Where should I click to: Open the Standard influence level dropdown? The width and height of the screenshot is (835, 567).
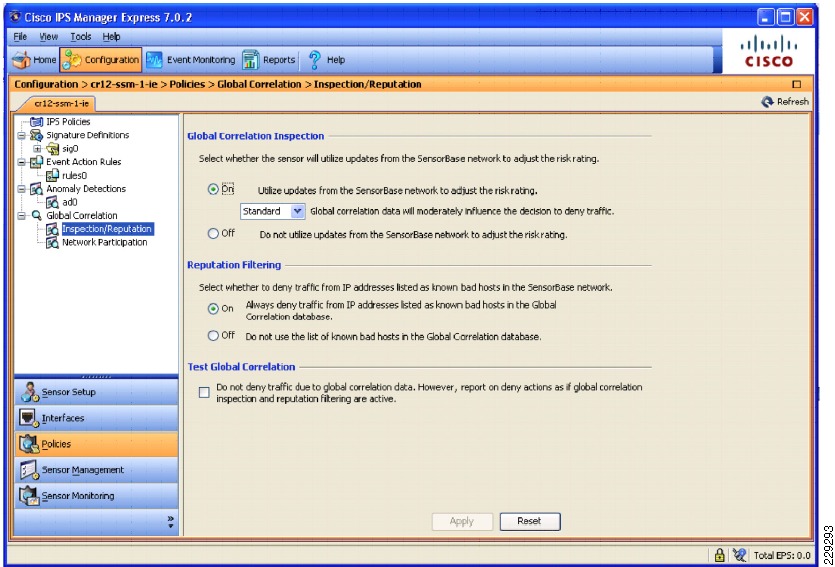click(x=298, y=211)
